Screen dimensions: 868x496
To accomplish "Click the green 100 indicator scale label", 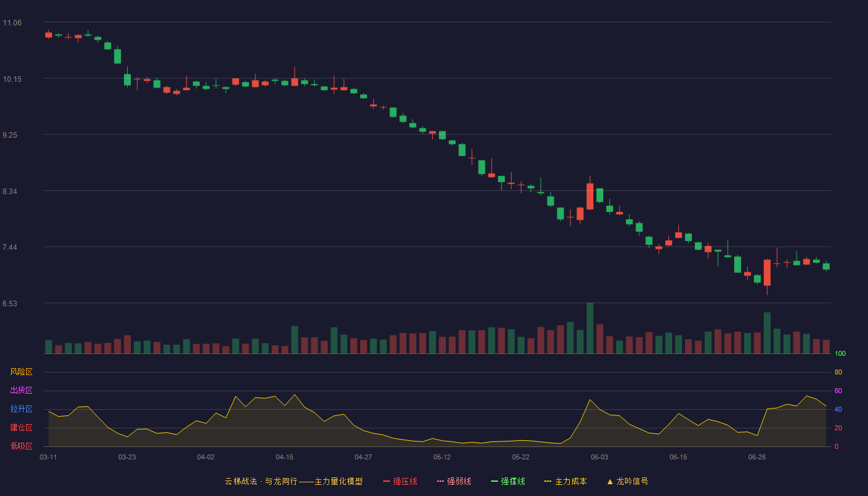I will pos(840,354).
